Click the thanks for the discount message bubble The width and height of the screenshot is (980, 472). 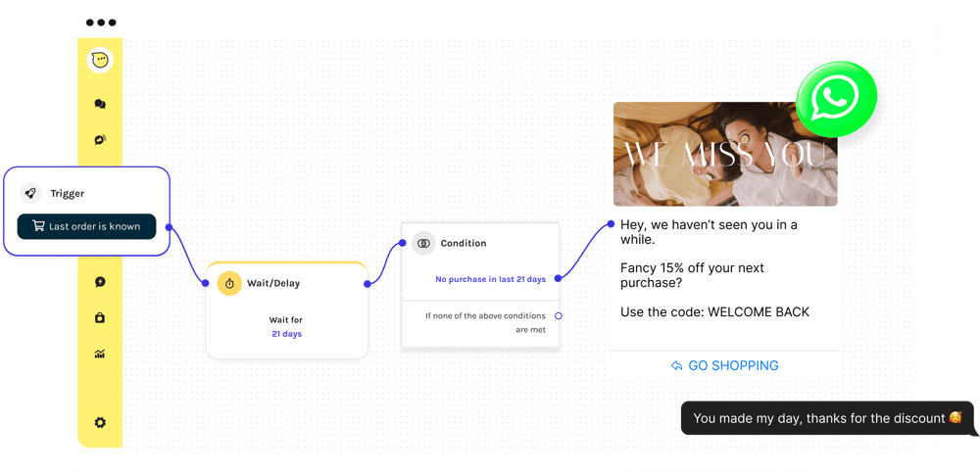click(x=827, y=418)
